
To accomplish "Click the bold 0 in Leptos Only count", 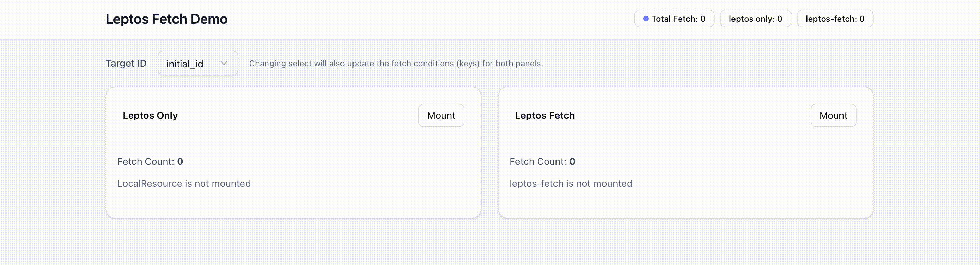I will (180, 161).
